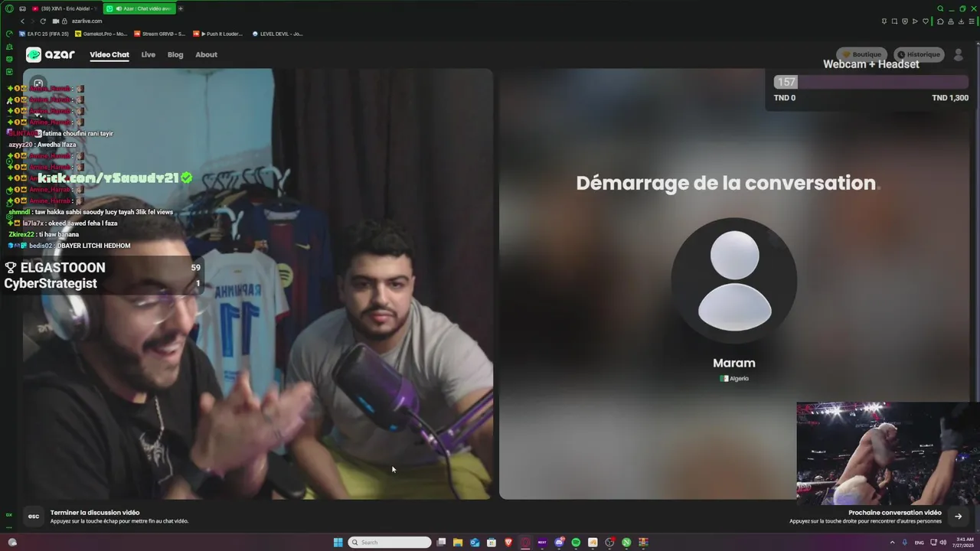Click the snapshot icon in browser toolbar

894,21
